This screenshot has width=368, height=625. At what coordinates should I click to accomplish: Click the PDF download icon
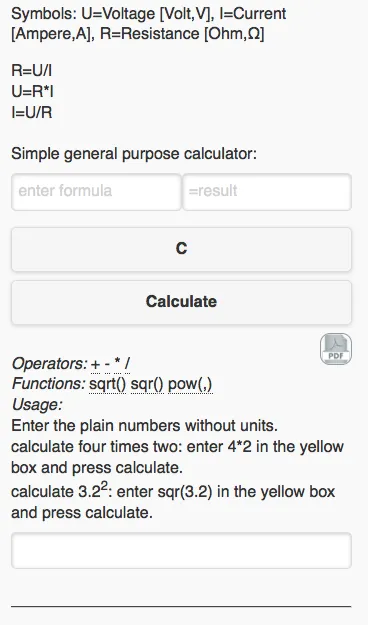click(x=336, y=349)
